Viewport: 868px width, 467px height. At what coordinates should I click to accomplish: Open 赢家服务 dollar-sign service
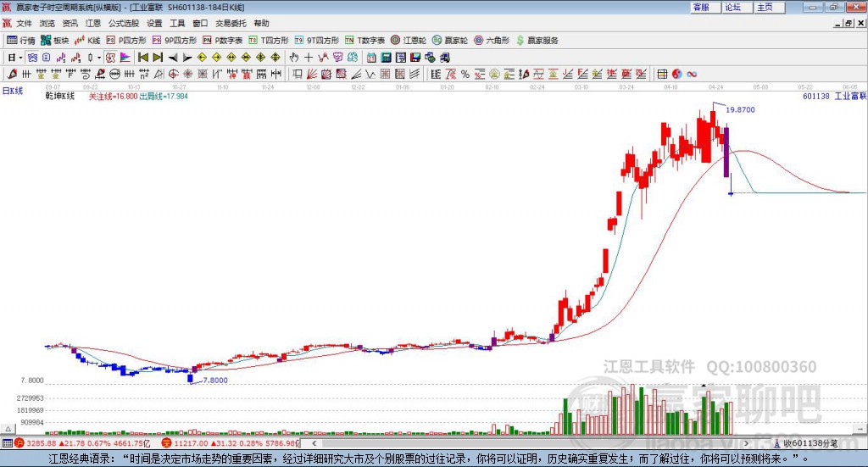537,41
